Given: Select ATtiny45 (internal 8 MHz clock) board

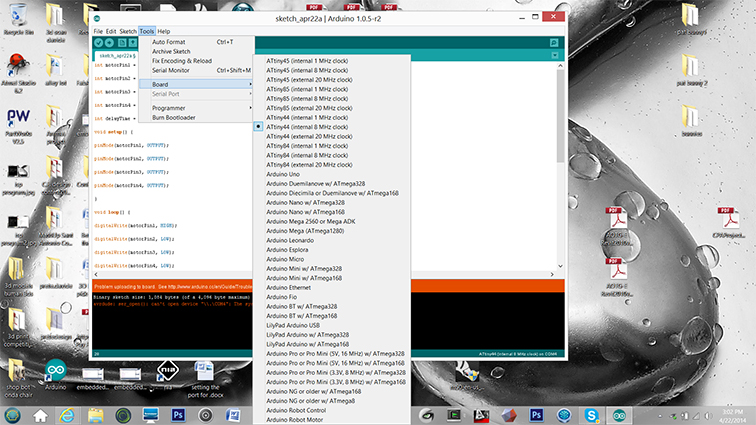Looking at the screenshot, I should click(x=307, y=70).
